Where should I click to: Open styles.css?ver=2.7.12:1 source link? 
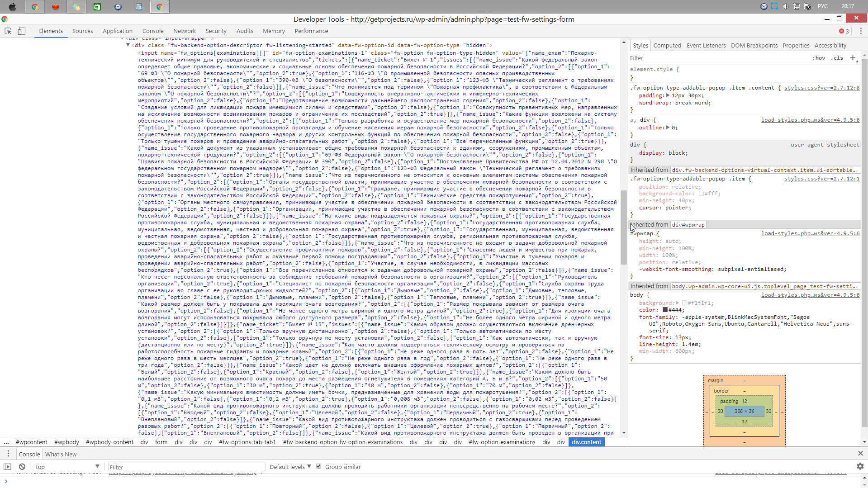[822, 179]
